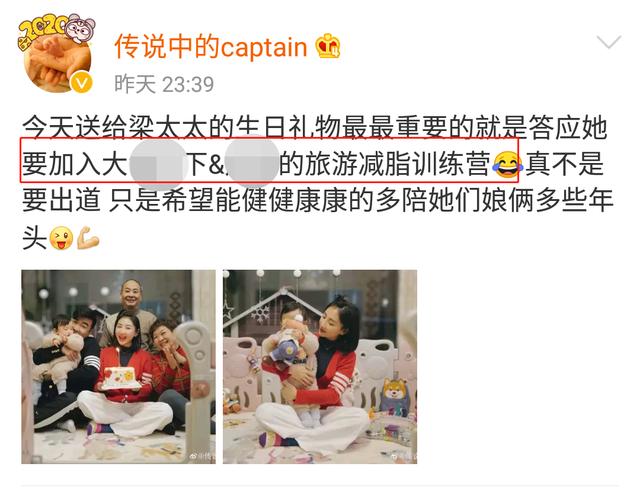Image resolution: width=640 pixels, height=489 pixels.
Task: Expand the post options chevron
Action: point(609,42)
